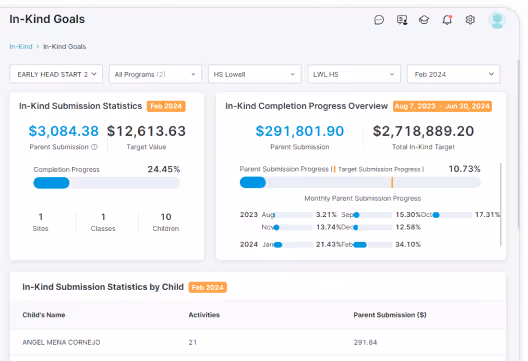Viewport: 528px width, 361px height.
Task: Click the 1 Classes count
Action: (x=103, y=217)
